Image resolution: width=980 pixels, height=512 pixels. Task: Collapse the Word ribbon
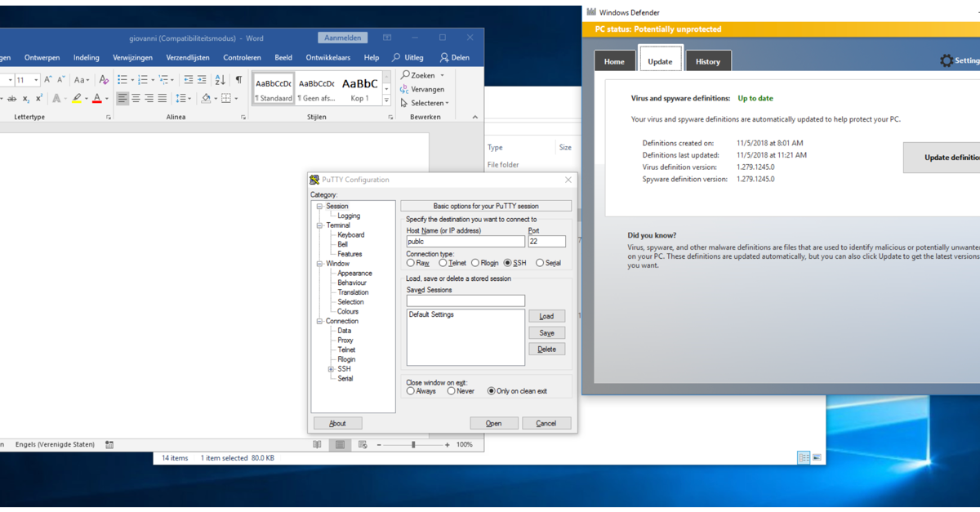point(475,117)
